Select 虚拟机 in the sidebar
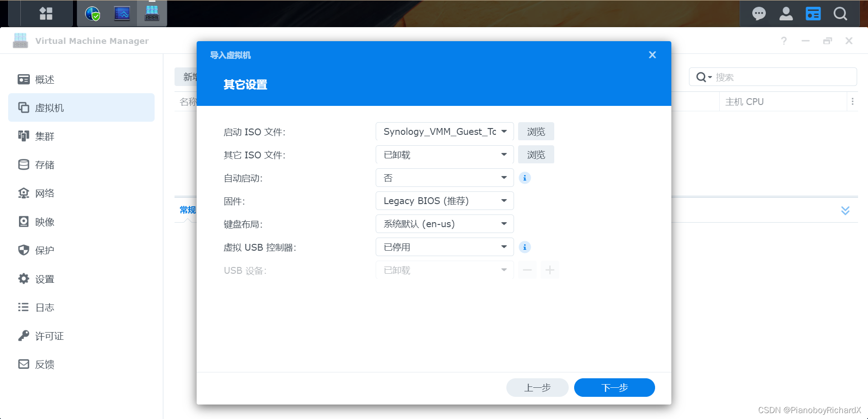 click(81, 108)
